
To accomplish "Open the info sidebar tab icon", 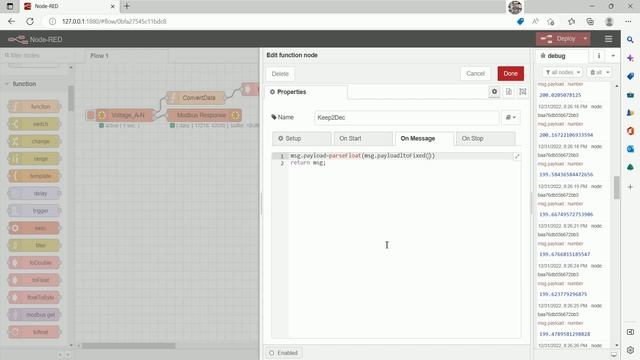I will (x=599, y=56).
